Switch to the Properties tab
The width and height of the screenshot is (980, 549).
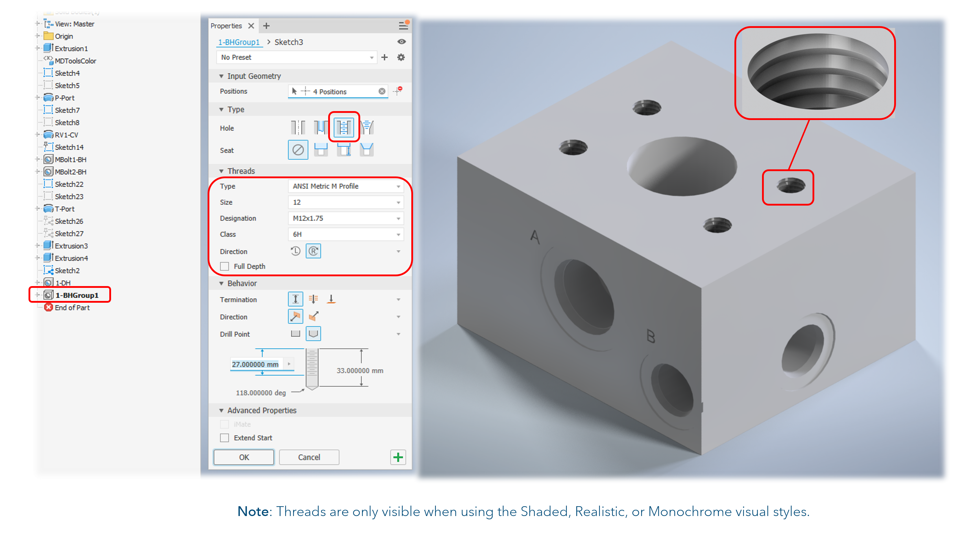pos(226,26)
